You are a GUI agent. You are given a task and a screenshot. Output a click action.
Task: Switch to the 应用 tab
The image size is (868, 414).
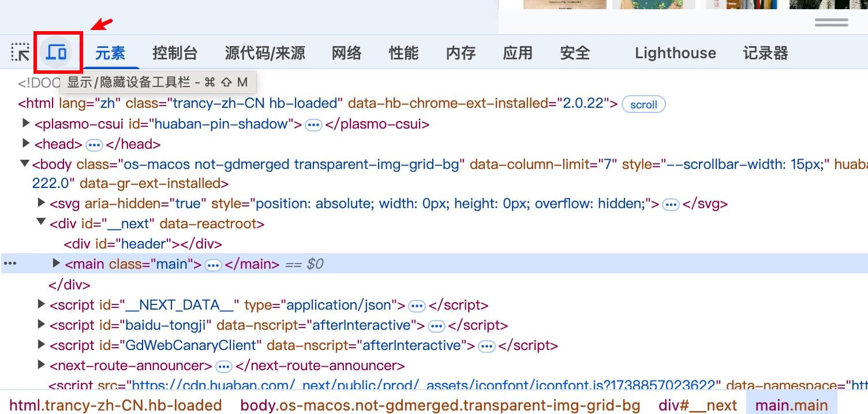pos(518,53)
